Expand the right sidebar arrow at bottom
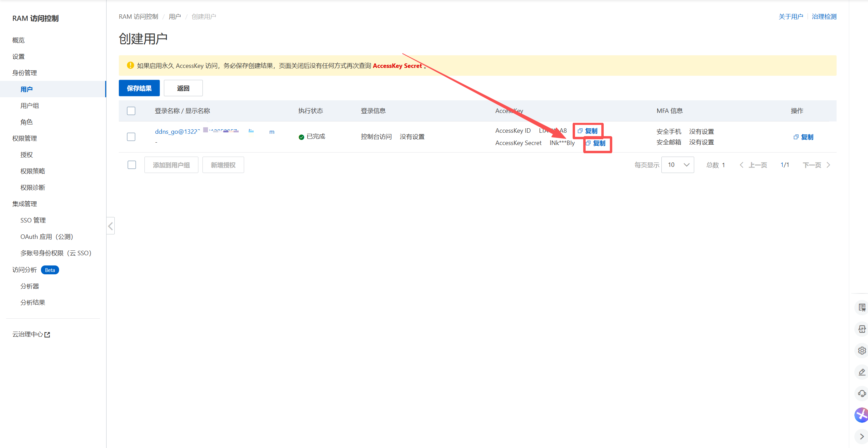Viewport: 868px width, 448px height. [x=862, y=436]
